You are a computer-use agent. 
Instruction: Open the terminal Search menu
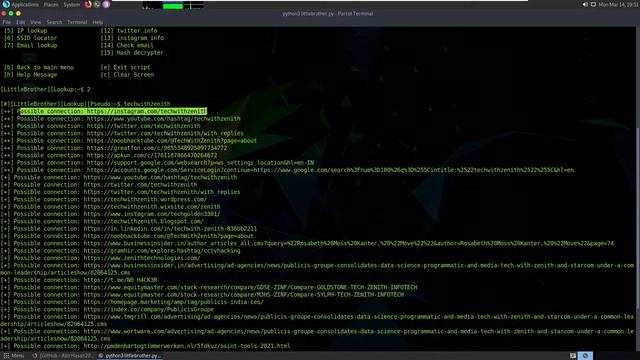click(54, 22)
